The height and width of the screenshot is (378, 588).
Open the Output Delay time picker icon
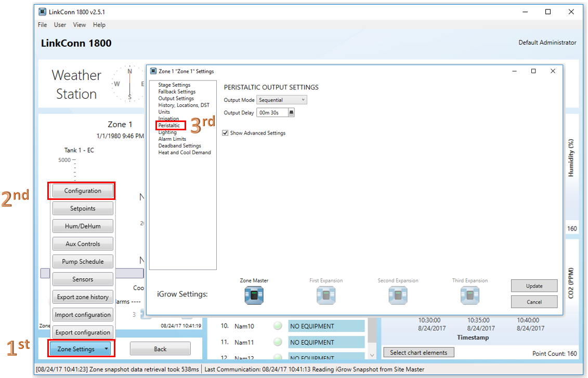click(291, 112)
